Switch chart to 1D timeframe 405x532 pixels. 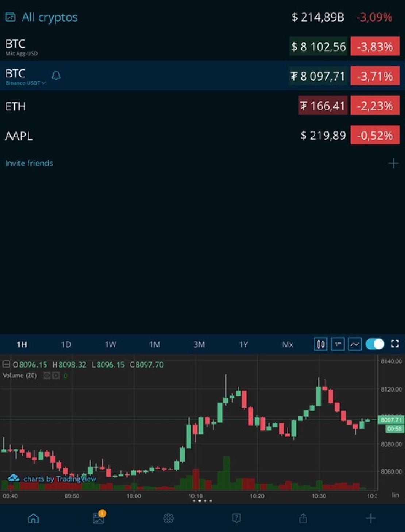pyautogui.click(x=66, y=344)
